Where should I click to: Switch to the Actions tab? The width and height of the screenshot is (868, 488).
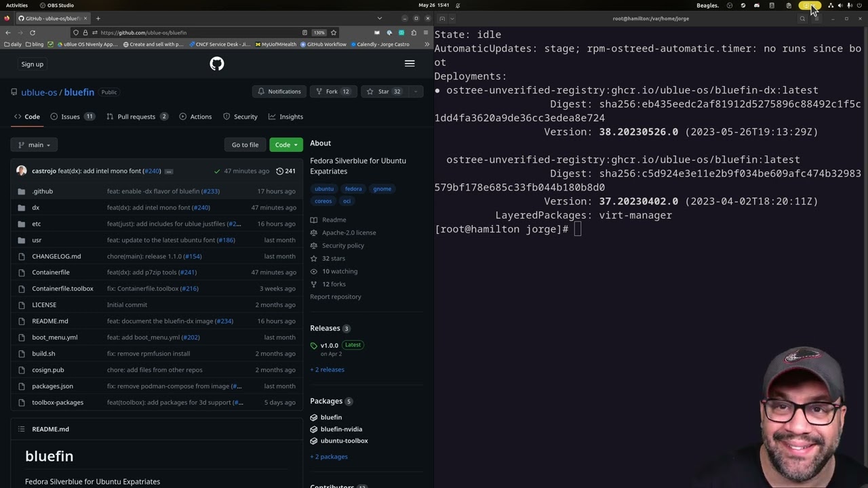click(x=195, y=117)
